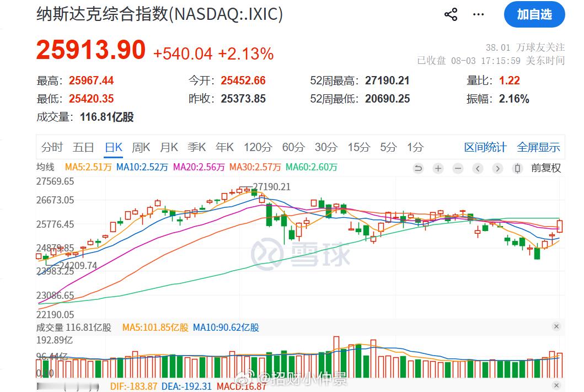Image resolution: width=584 pixels, height=392 pixels.
Task: Open 区间统计 range statistics
Action: (x=485, y=147)
